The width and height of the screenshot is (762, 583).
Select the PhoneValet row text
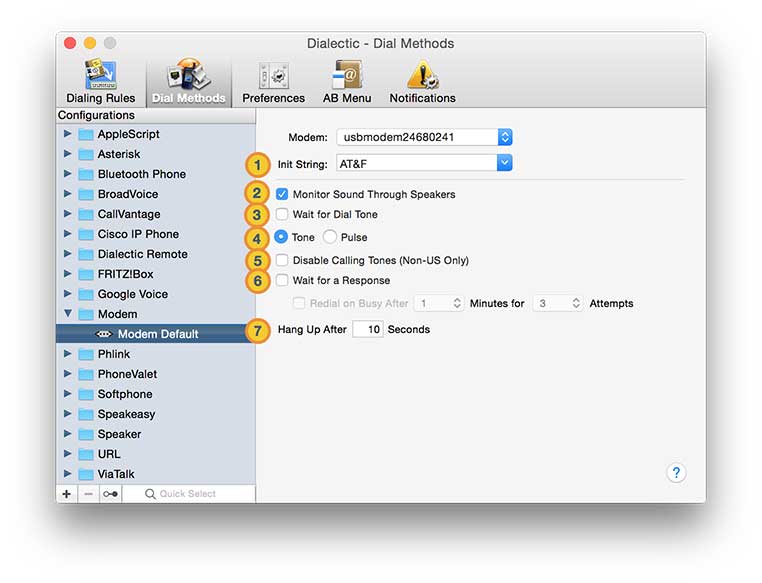pos(127,374)
